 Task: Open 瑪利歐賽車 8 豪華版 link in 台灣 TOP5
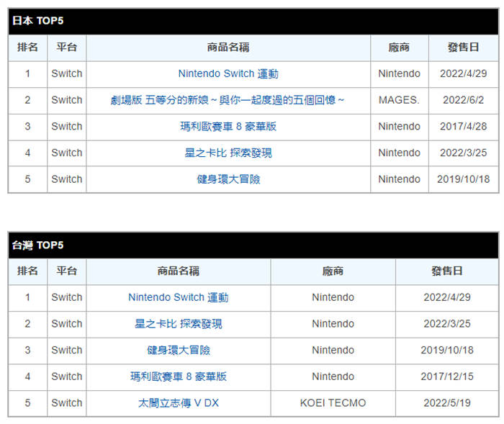coord(179,376)
